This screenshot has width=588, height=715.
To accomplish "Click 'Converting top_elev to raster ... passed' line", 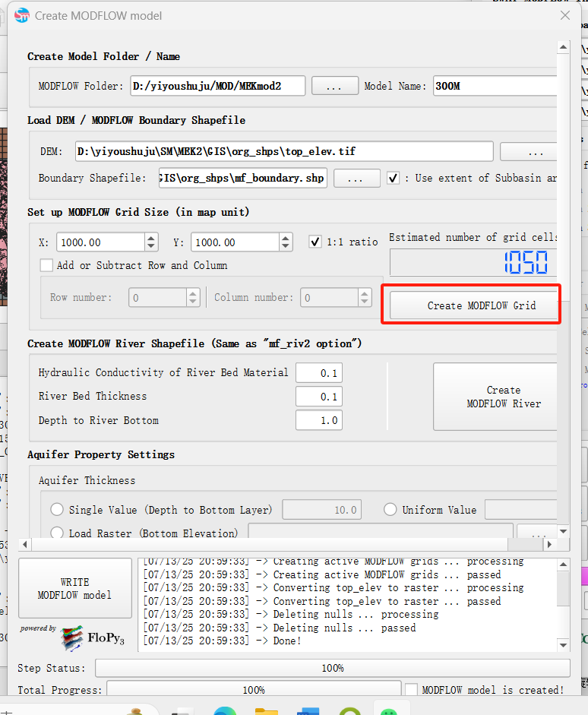I will 322,601.
